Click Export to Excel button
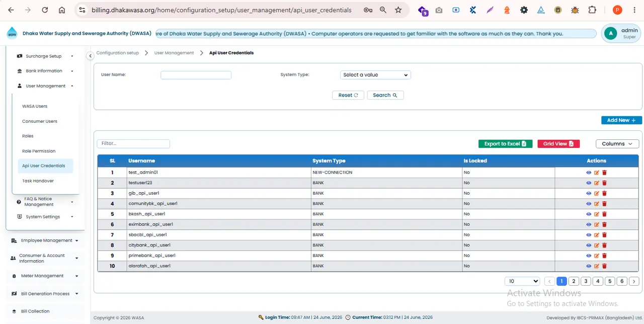Screen dimensions: 644x324 pyautogui.click(x=505, y=144)
